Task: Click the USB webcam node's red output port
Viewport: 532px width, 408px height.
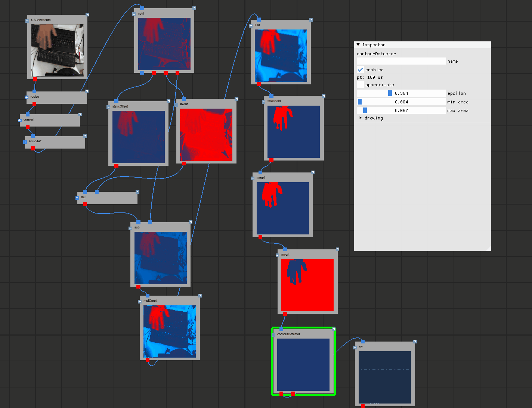Action: [x=35, y=79]
